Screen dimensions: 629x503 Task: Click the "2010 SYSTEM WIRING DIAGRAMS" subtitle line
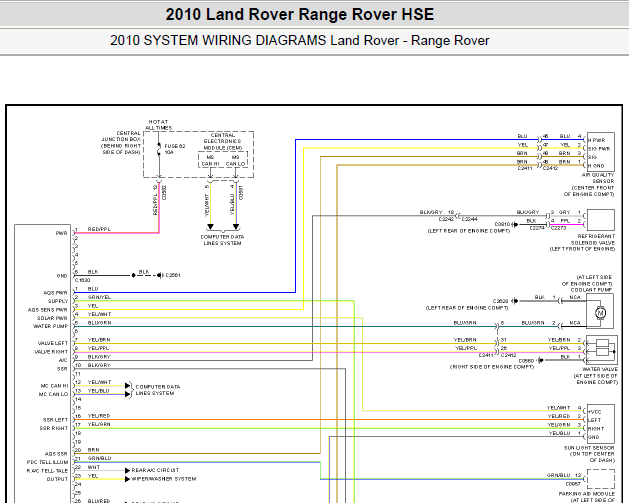[x=300, y=41]
